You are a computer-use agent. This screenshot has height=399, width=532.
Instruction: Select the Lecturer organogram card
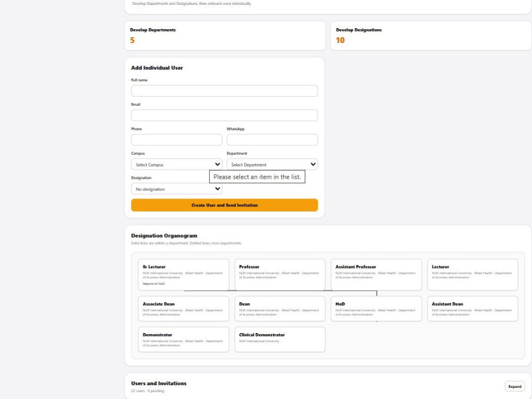click(x=472, y=275)
